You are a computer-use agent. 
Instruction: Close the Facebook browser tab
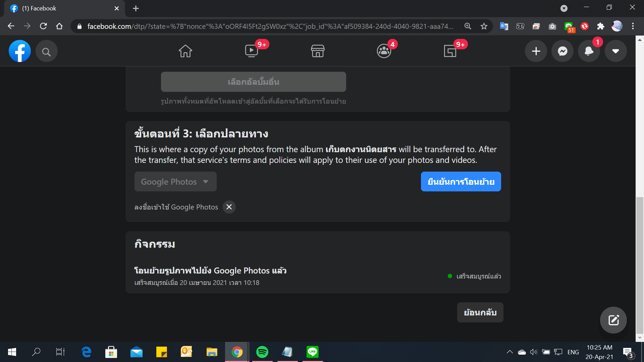tap(117, 8)
